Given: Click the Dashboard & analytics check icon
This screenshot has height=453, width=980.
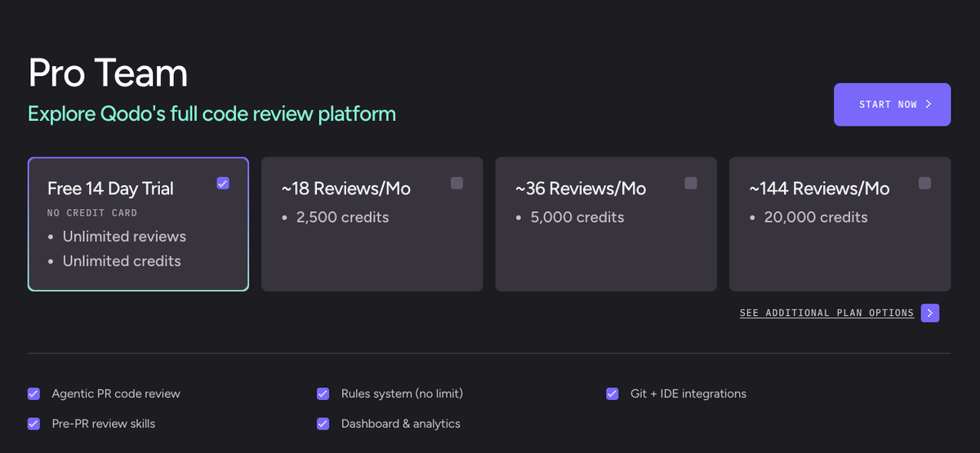Looking at the screenshot, I should tap(323, 424).
